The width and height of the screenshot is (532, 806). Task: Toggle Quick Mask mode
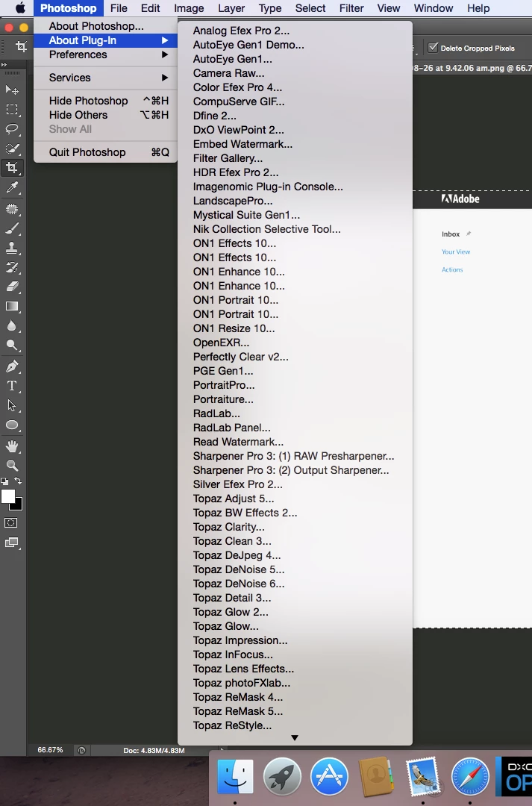10,522
